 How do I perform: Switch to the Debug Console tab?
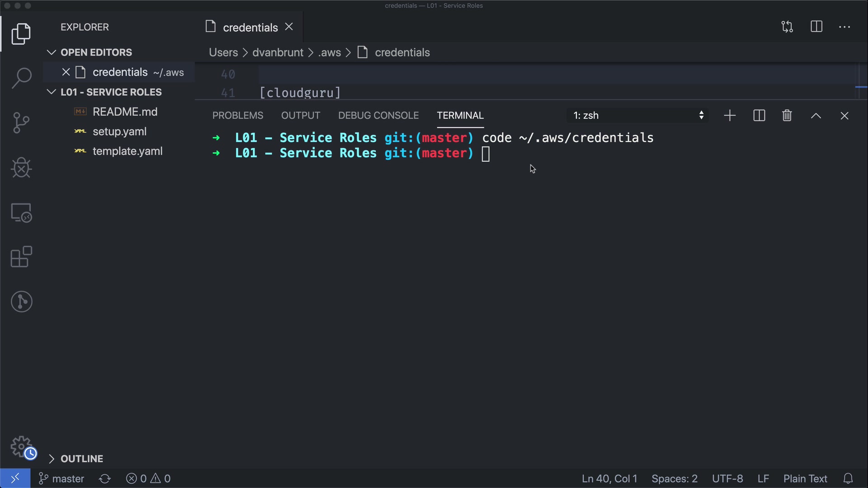[x=378, y=116]
